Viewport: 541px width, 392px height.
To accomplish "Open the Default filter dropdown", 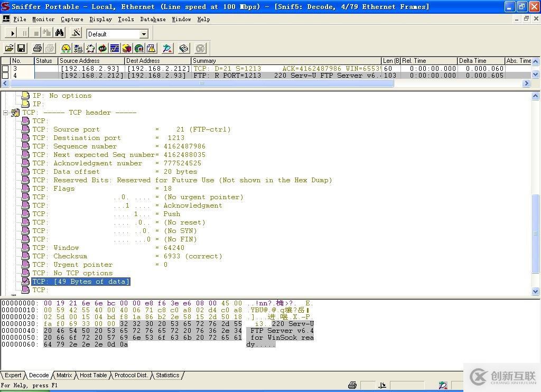I will tap(143, 34).
